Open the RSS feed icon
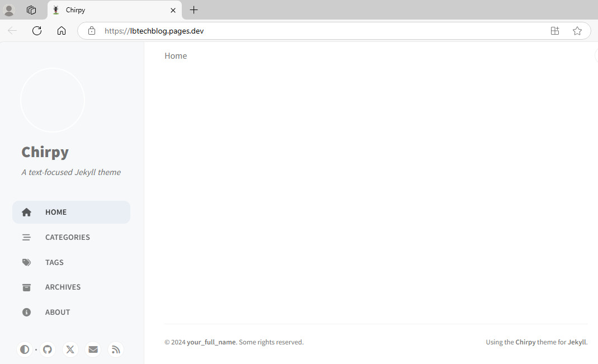Viewport: 598px width, 364px height. 116,349
